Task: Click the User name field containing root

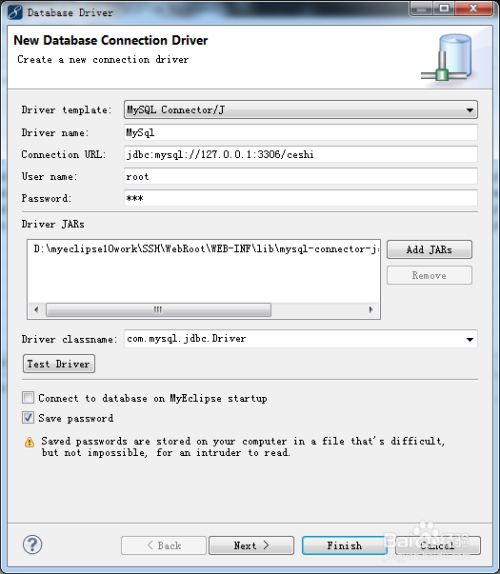Action: point(301,176)
